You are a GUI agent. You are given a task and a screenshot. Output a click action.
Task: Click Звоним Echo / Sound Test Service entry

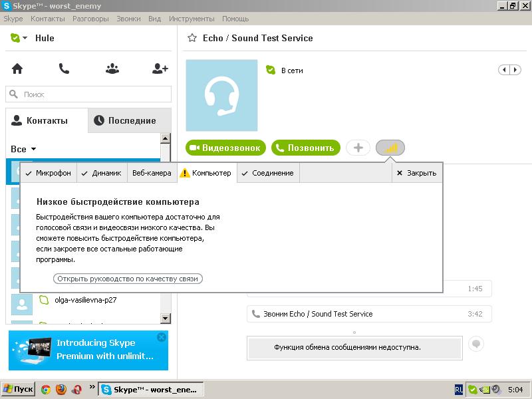pyautogui.click(x=369, y=314)
